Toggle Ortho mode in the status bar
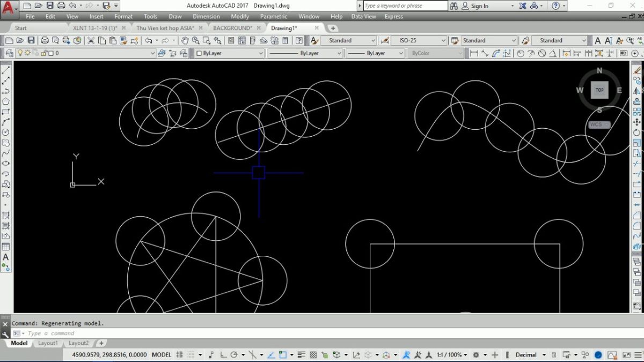The image size is (644, 362). point(223,354)
